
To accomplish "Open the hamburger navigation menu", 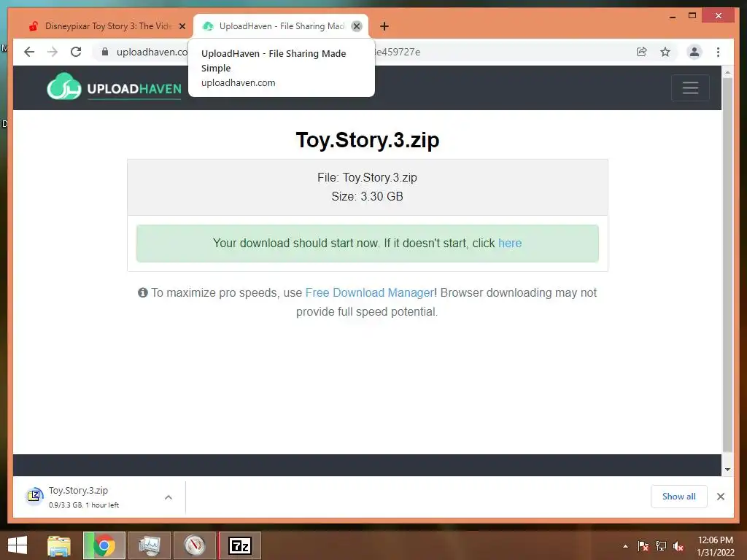I will [x=690, y=87].
